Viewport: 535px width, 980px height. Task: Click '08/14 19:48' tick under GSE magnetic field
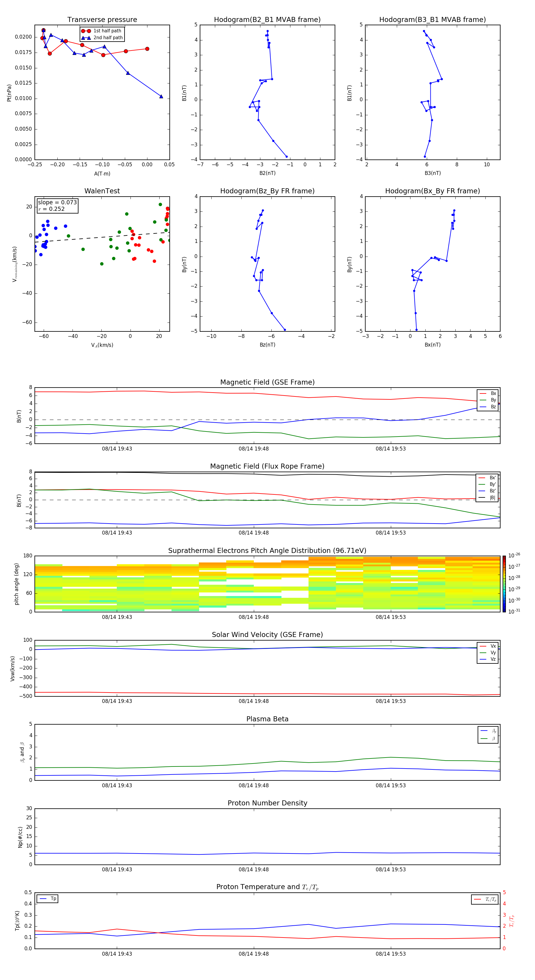(254, 449)
